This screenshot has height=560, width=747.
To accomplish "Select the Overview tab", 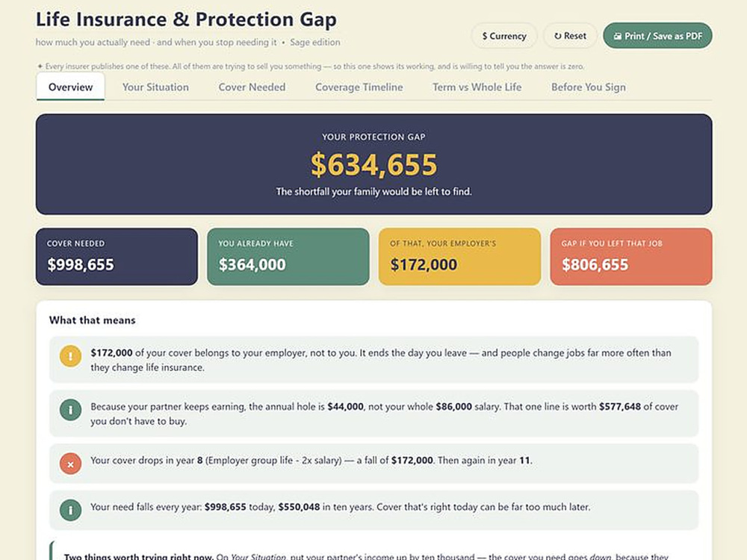I will tap(70, 87).
